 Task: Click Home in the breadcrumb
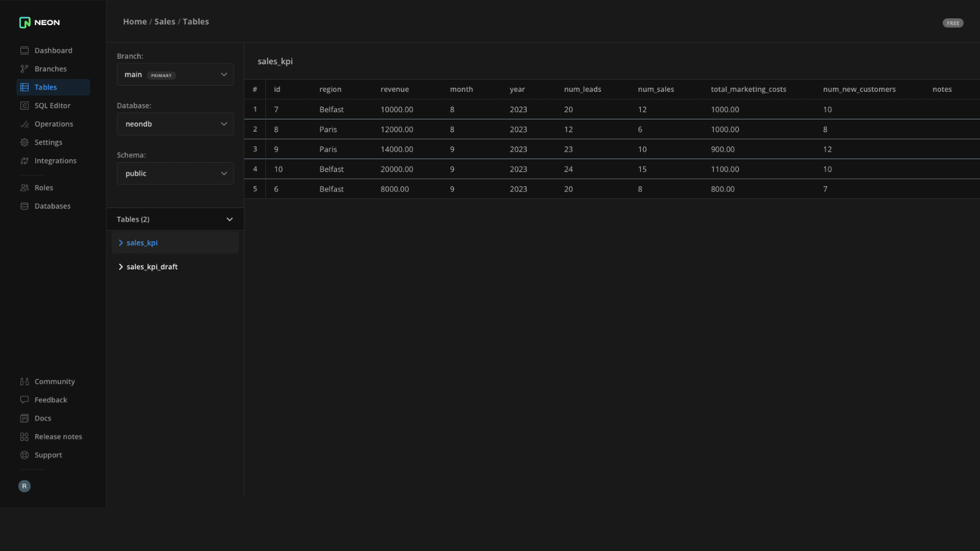(x=135, y=21)
